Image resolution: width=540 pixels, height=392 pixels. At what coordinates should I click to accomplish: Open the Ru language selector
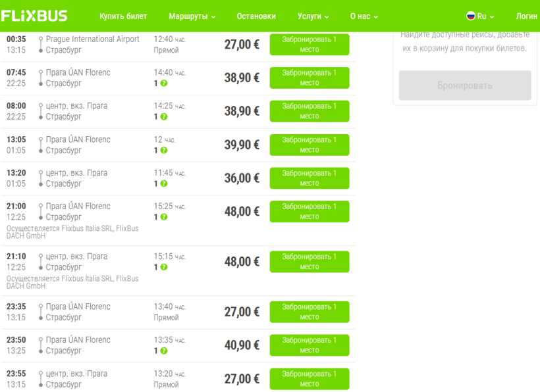481,16
